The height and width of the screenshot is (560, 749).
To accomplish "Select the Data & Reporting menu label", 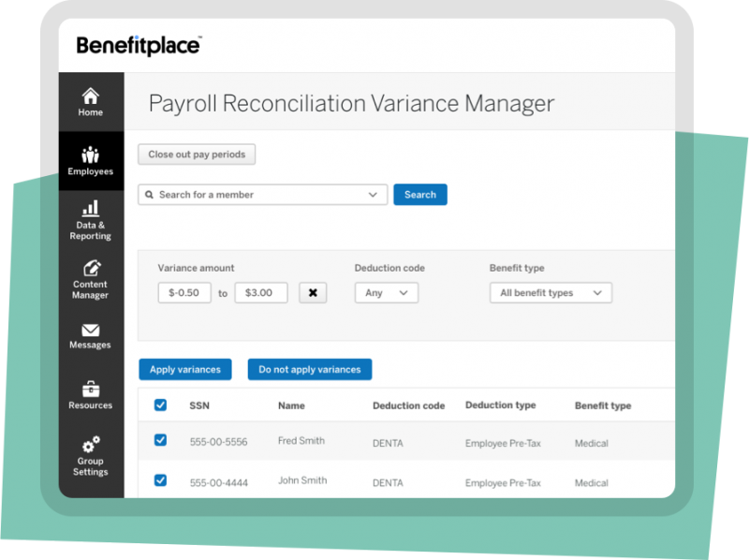I will click(90, 230).
